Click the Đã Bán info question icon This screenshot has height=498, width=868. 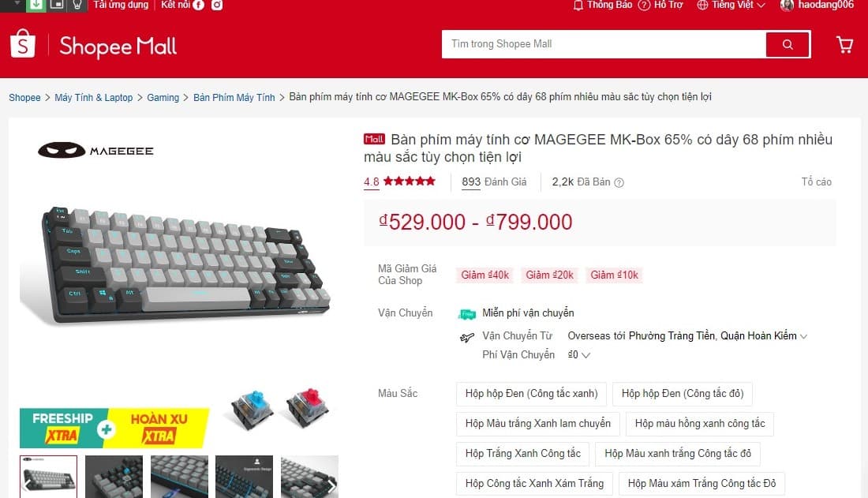619,182
